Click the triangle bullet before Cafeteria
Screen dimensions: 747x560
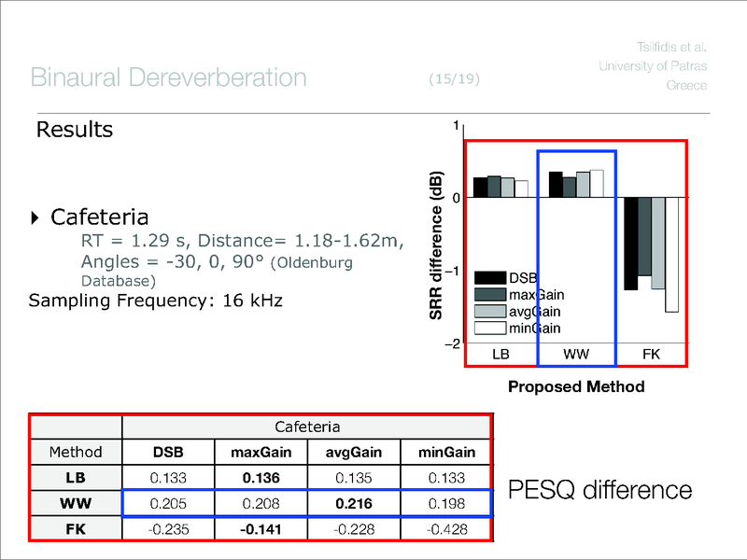point(35,218)
